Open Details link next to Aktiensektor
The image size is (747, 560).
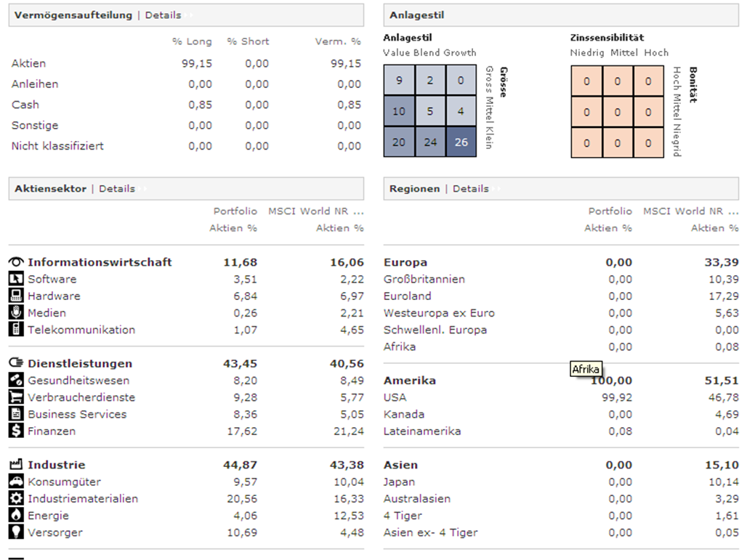pos(117,189)
